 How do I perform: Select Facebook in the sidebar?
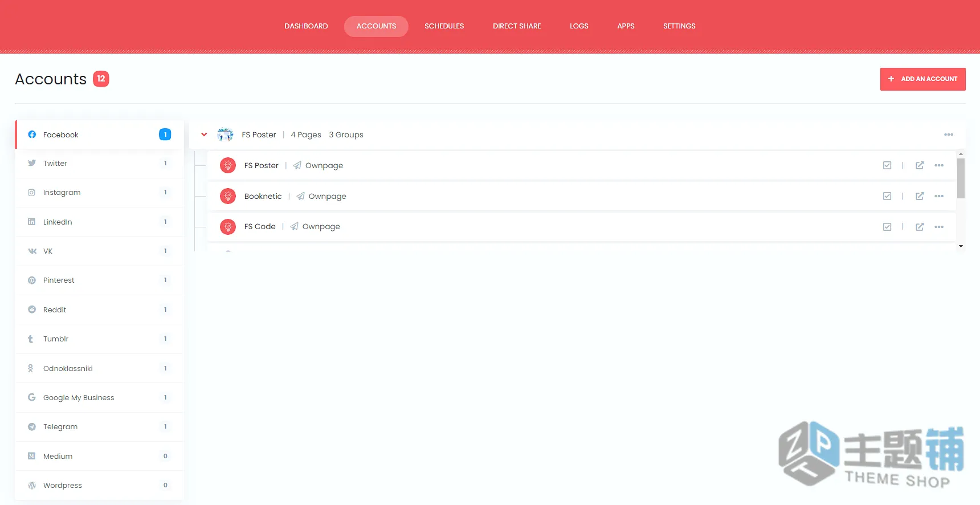tap(99, 135)
